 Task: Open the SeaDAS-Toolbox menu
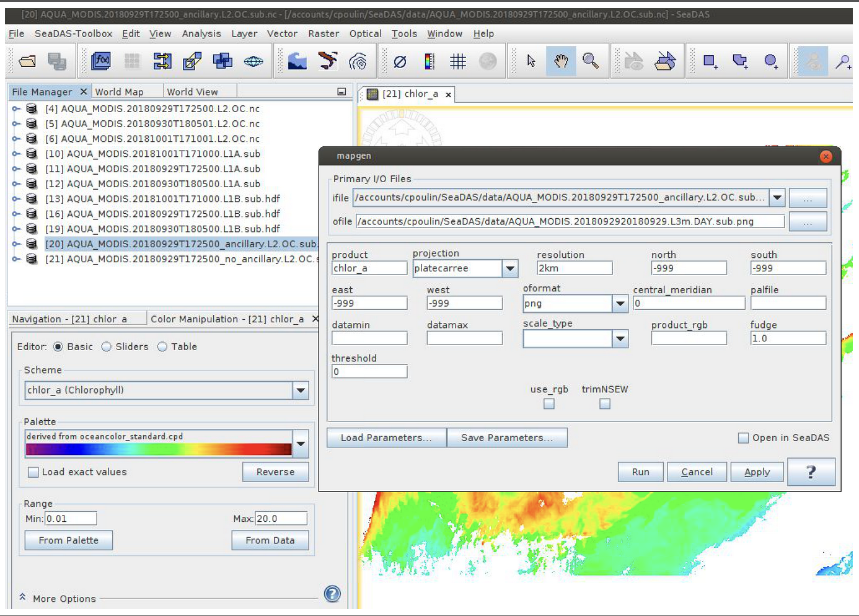73,33
